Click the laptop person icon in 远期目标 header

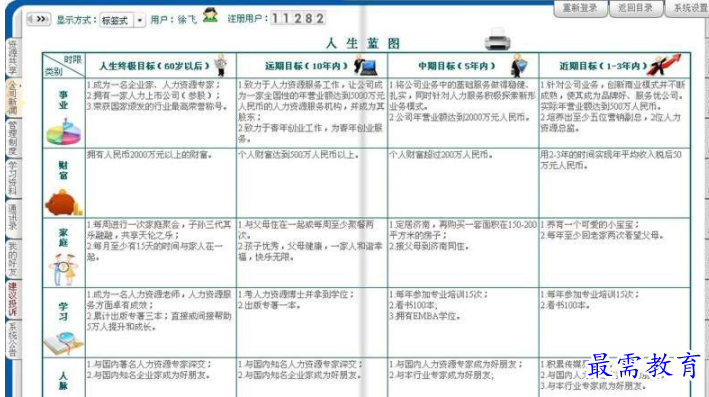[365, 66]
